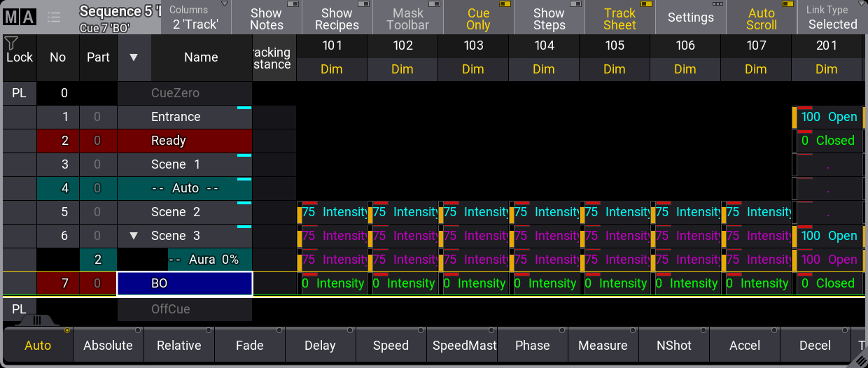Turn off Track Sheet

[619, 17]
